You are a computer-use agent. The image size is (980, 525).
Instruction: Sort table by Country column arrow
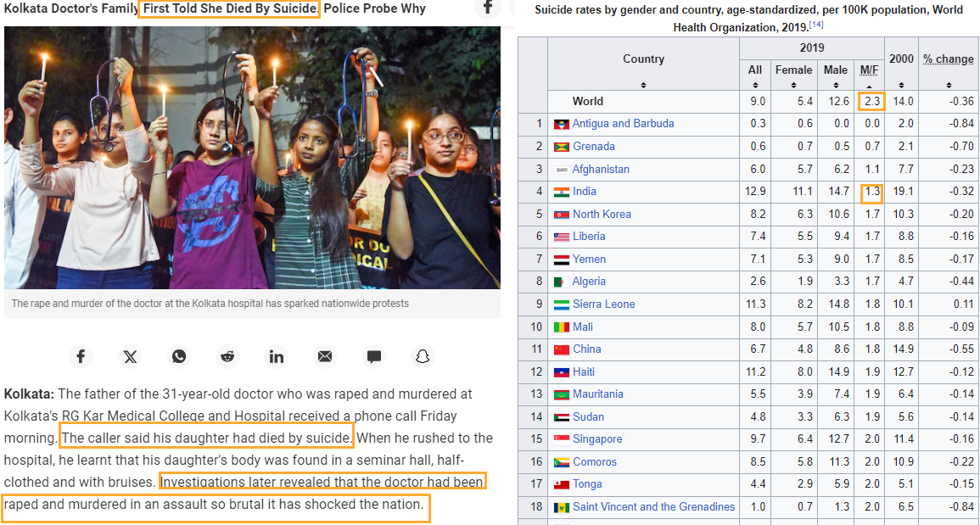(x=643, y=85)
